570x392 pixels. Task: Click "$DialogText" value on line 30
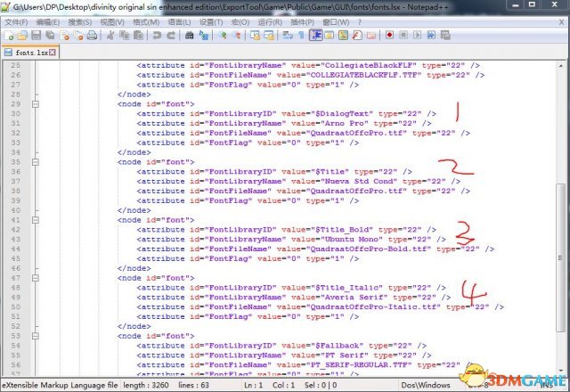(342, 113)
